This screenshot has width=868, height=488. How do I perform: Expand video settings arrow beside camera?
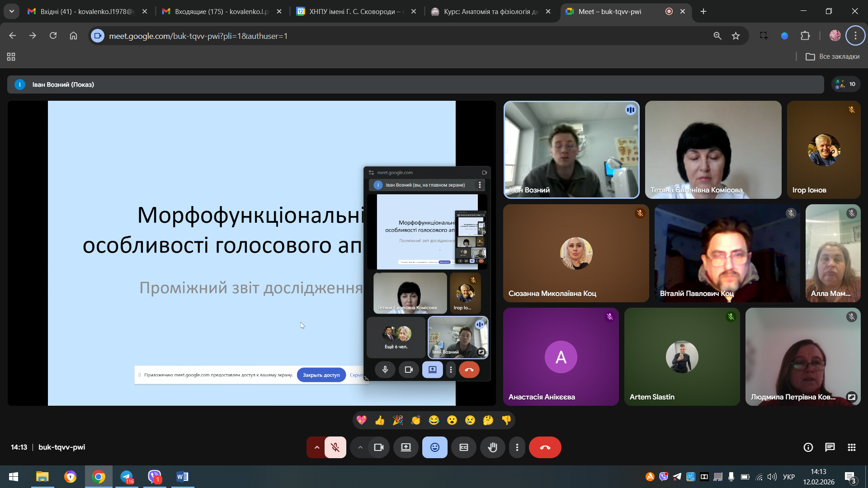pyautogui.click(x=360, y=447)
